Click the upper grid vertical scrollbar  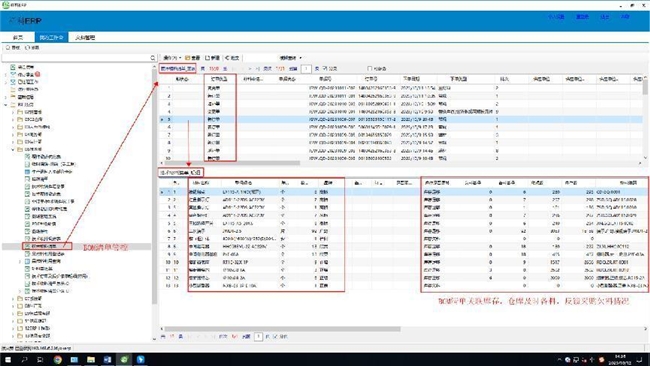(x=645, y=88)
